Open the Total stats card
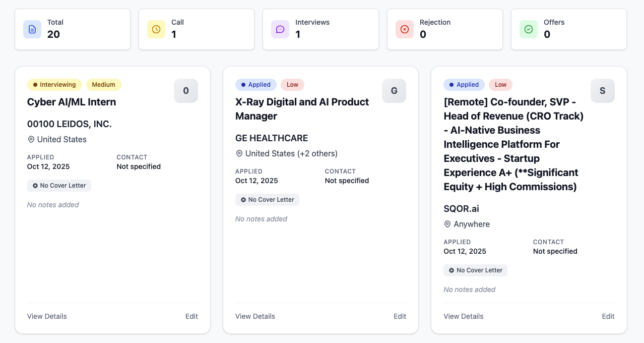 (x=73, y=29)
